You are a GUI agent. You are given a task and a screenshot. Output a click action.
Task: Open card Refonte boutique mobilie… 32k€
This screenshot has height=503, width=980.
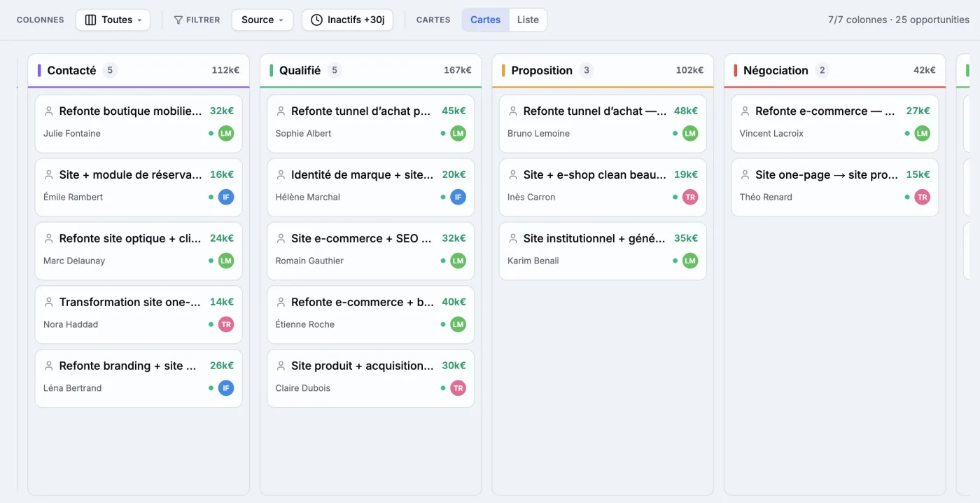[139, 123]
